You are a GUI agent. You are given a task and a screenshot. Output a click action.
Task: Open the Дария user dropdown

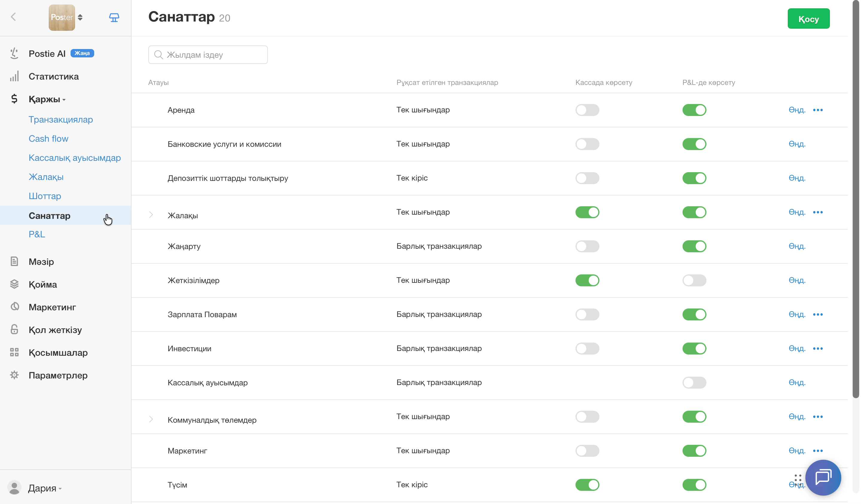45,489
